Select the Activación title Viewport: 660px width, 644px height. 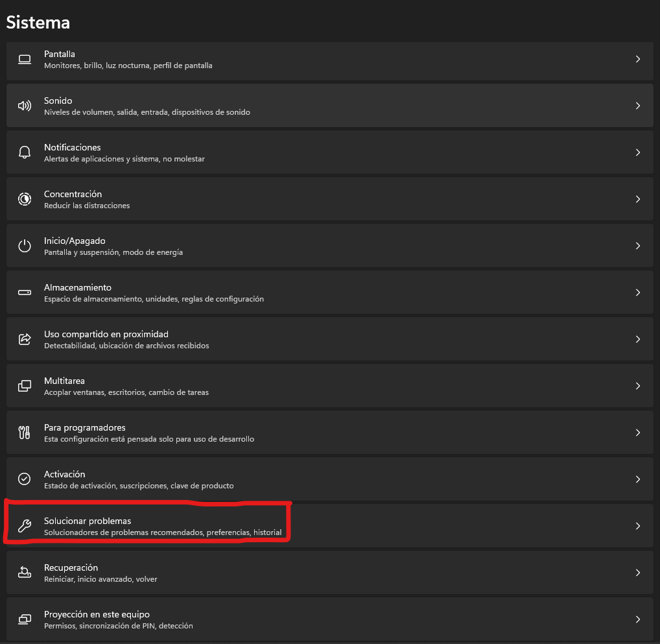(64, 474)
